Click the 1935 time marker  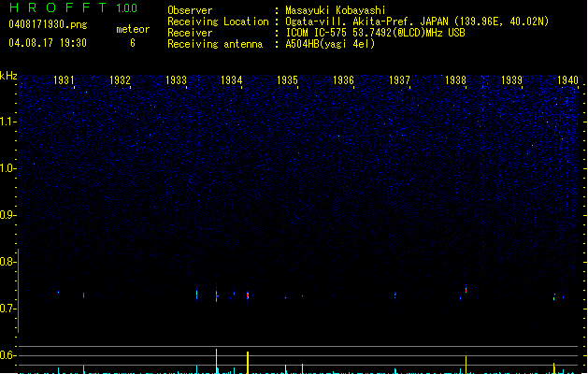click(287, 80)
